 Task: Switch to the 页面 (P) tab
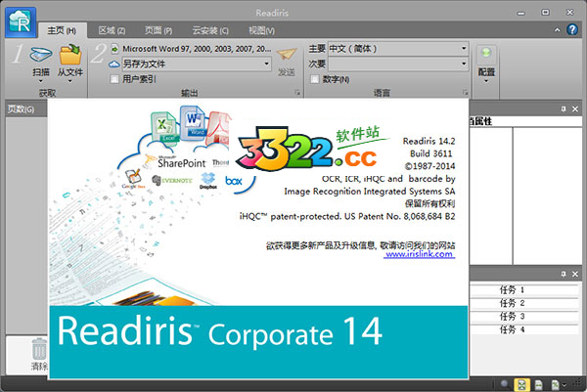point(158,30)
